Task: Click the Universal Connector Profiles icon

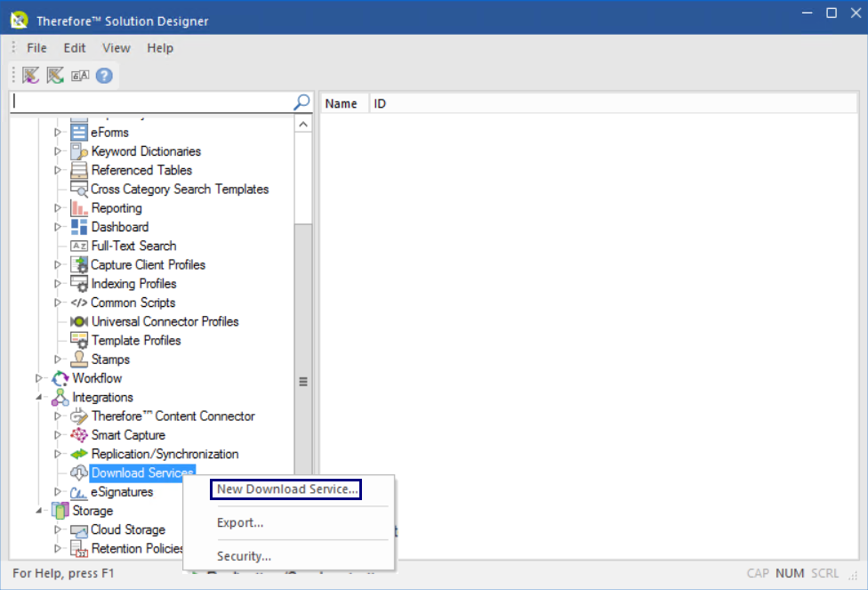Action: [79, 321]
